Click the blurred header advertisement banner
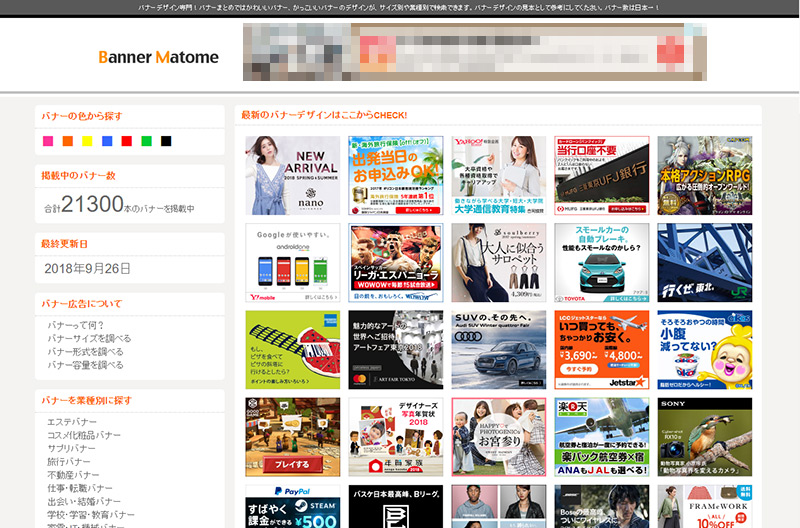800x528 pixels. 474,52
